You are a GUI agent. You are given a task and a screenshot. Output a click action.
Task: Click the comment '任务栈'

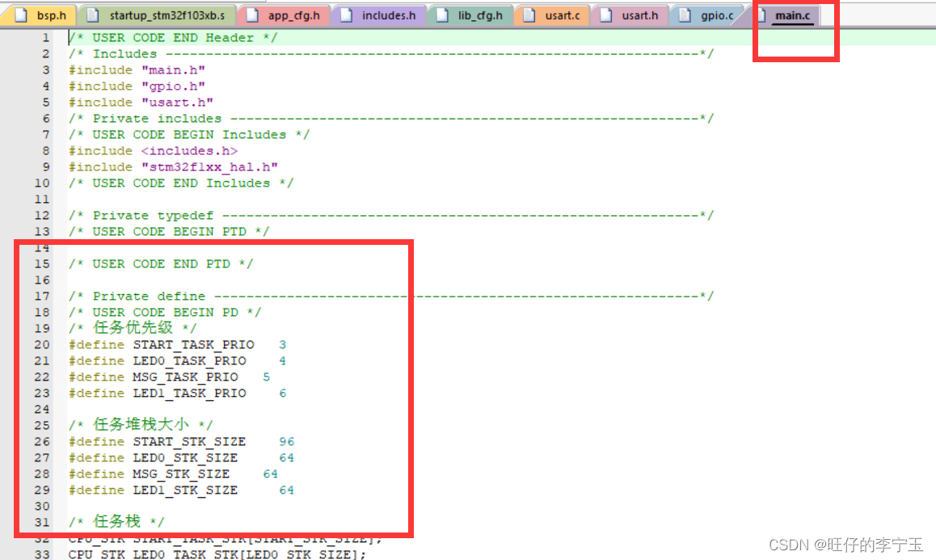point(117,520)
